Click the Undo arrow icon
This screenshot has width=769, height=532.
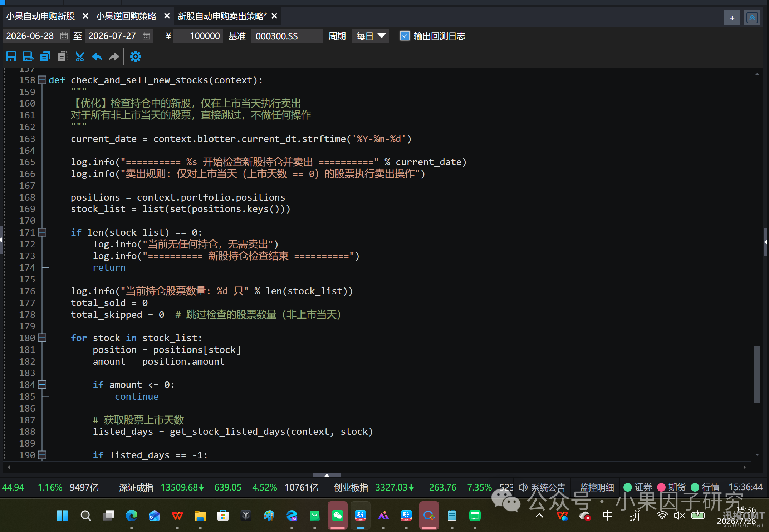coord(97,56)
